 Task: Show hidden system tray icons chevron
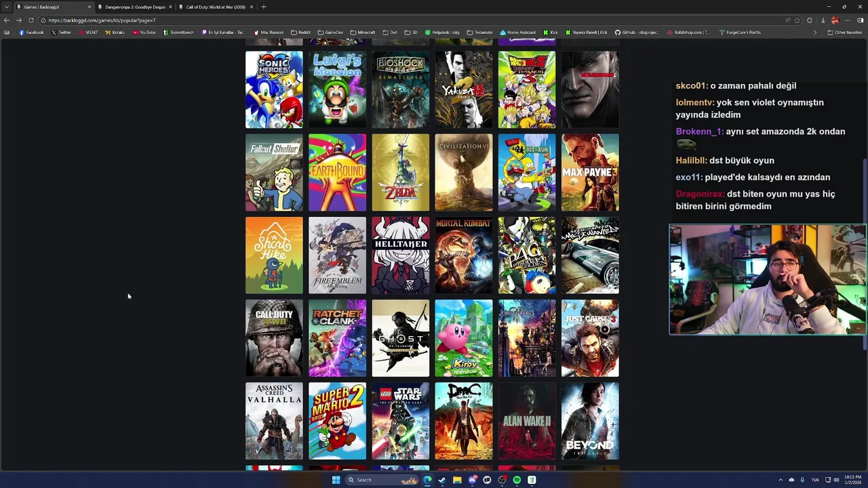[x=780, y=480]
